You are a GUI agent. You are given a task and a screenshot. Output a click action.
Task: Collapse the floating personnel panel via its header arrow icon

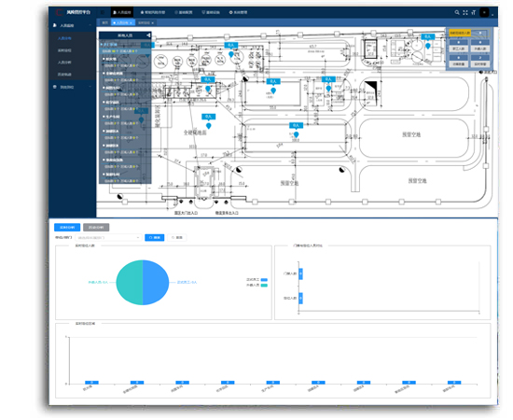pyautogui.click(x=148, y=35)
